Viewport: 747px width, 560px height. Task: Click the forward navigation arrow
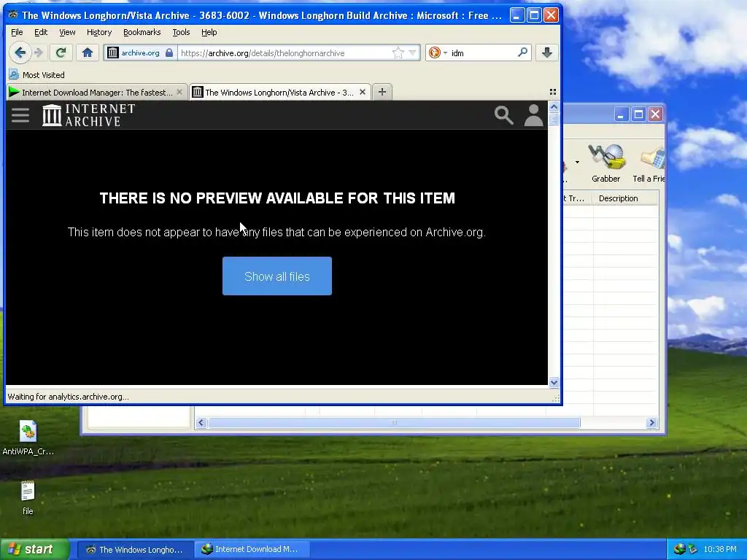(x=39, y=52)
